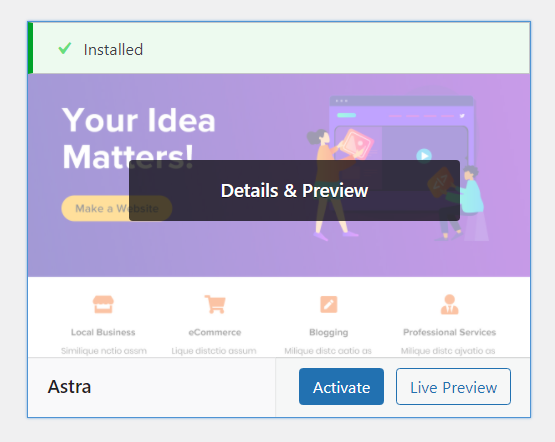Click the Astra theme name
The image size is (555, 442).
69,386
